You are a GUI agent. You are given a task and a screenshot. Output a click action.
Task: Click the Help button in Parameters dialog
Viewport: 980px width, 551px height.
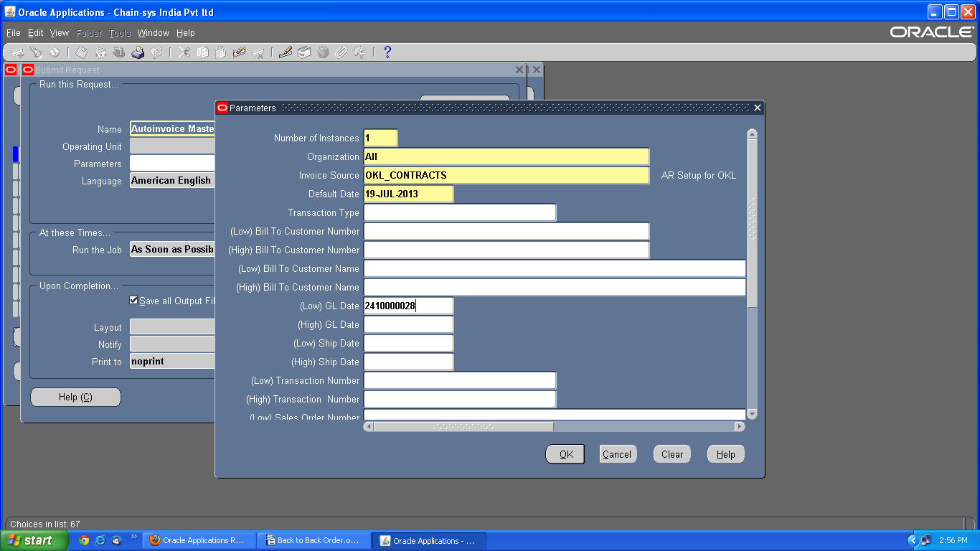(x=726, y=454)
